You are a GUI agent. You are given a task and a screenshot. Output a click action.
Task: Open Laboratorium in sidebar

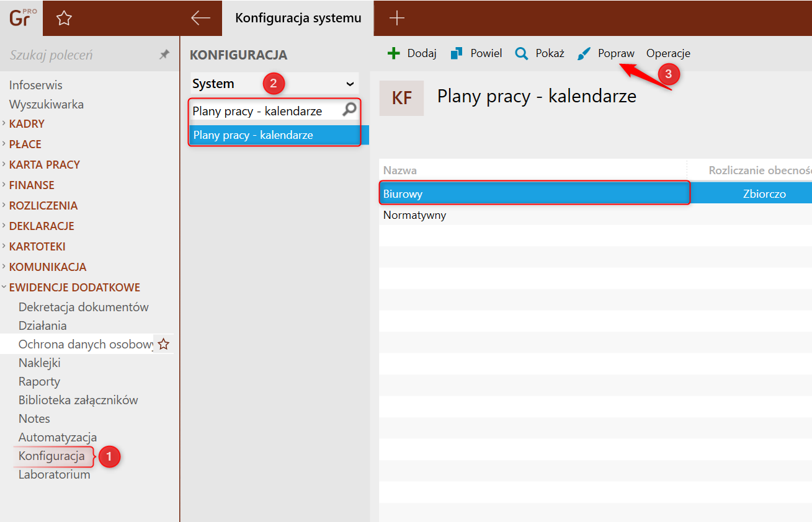tap(55, 474)
